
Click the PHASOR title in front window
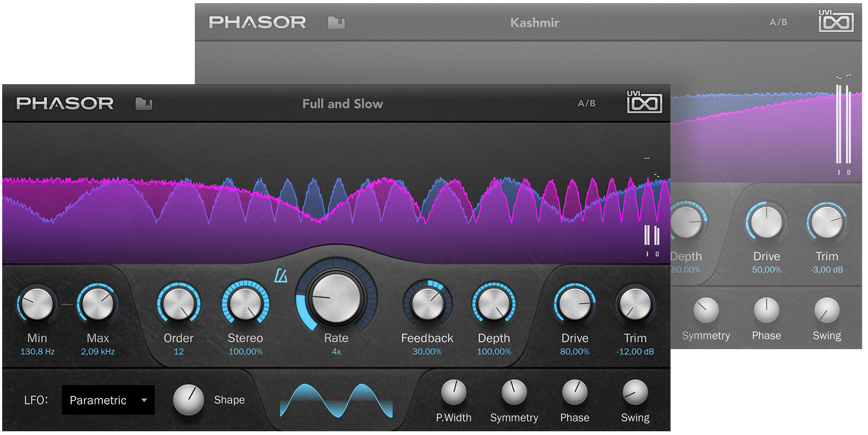point(65,103)
